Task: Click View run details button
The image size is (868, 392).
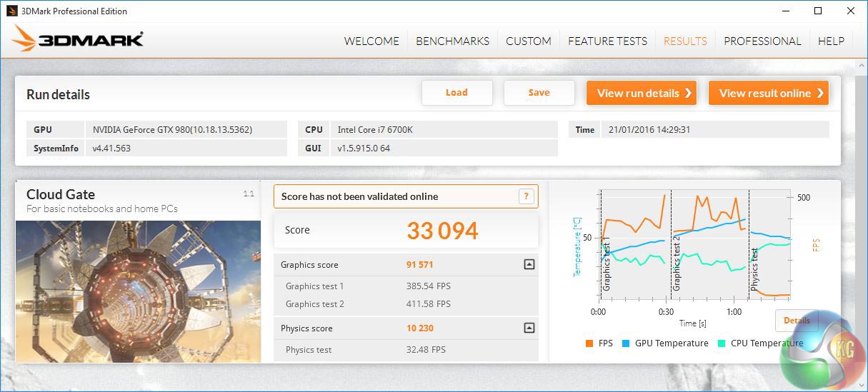Action: 642,93
